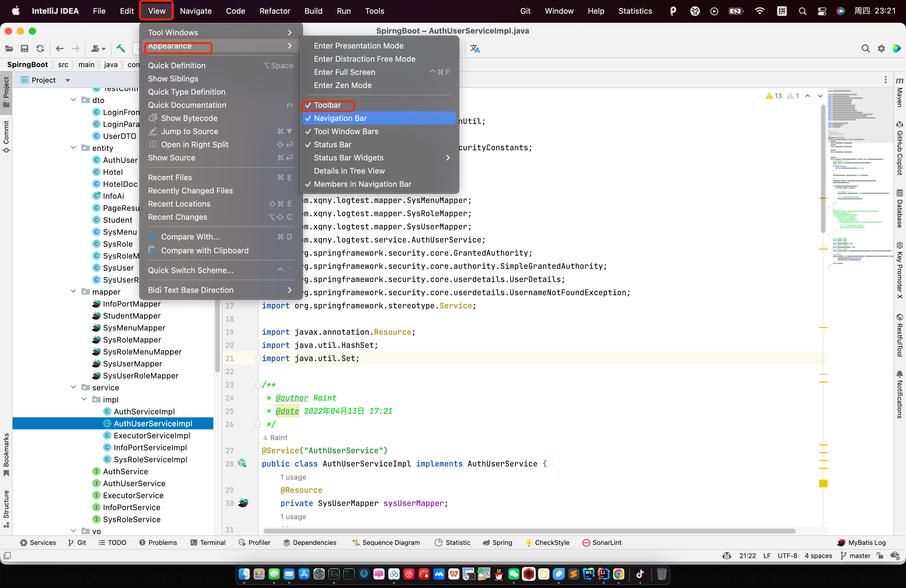Expand Status Bar Widgets submenu

pos(379,157)
